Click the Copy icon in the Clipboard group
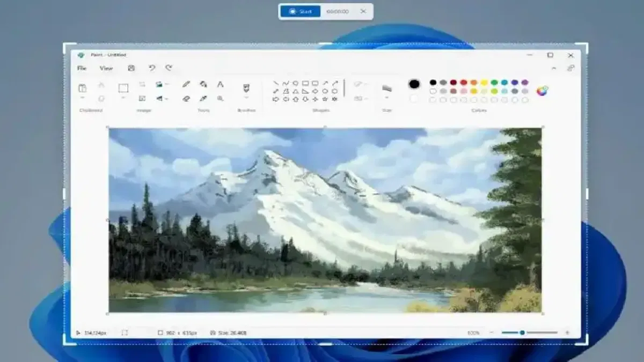The width and height of the screenshot is (644, 362). point(101,98)
